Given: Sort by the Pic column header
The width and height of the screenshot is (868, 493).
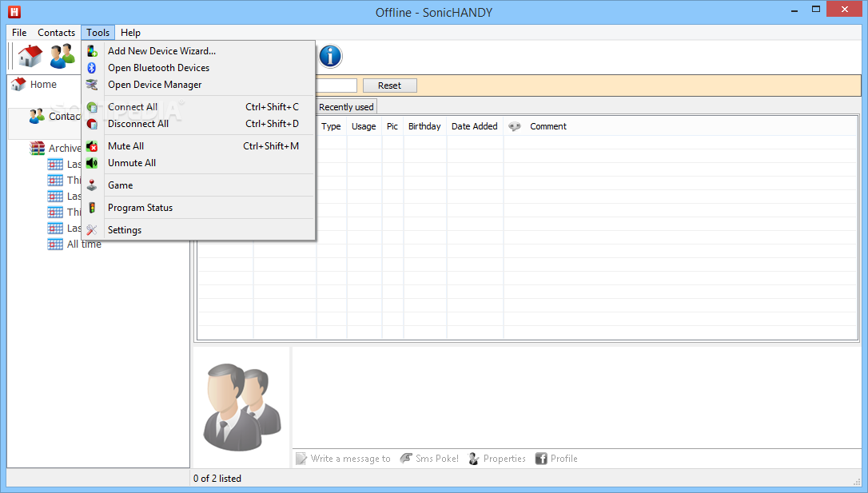Looking at the screenshot, I should click(392, 126).
